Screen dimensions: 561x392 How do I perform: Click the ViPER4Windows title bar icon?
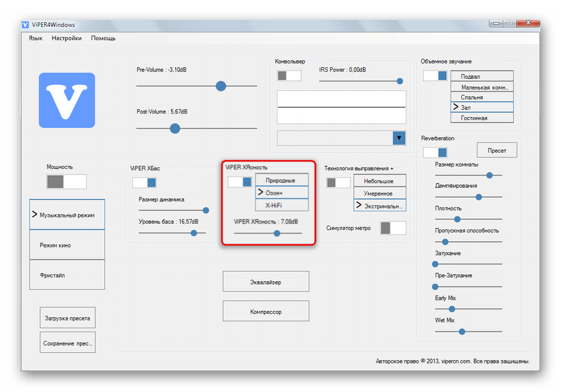(25, 25)
